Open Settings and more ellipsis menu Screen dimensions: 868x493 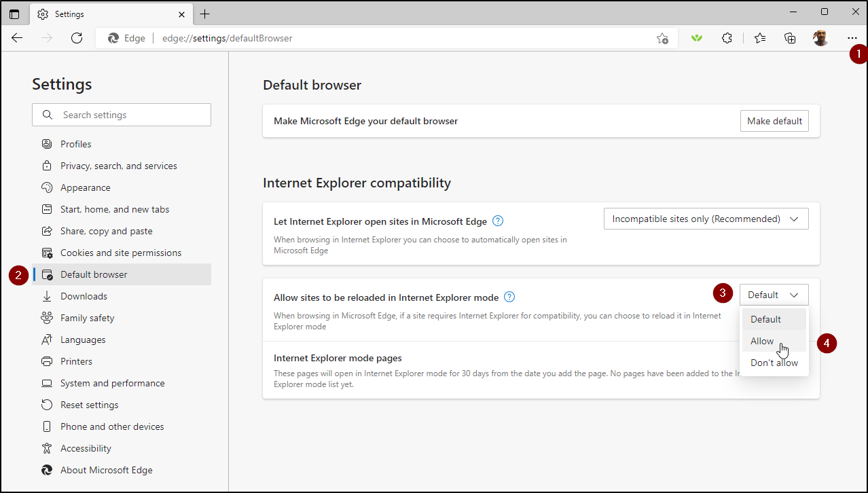pos(852,38)
